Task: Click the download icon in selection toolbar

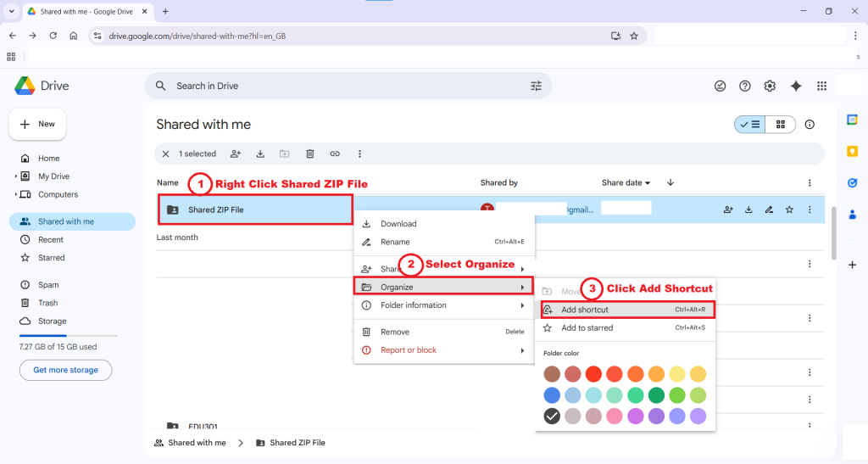Action: point(260,154)
